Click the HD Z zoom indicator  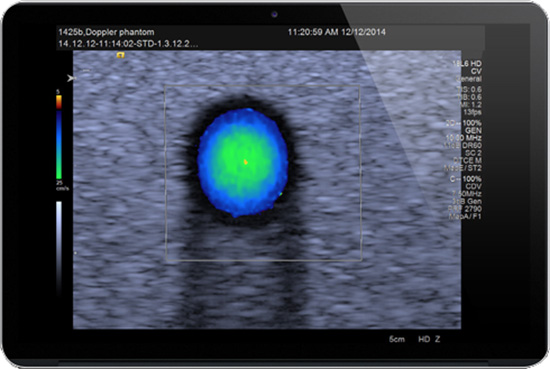(429, 339)
